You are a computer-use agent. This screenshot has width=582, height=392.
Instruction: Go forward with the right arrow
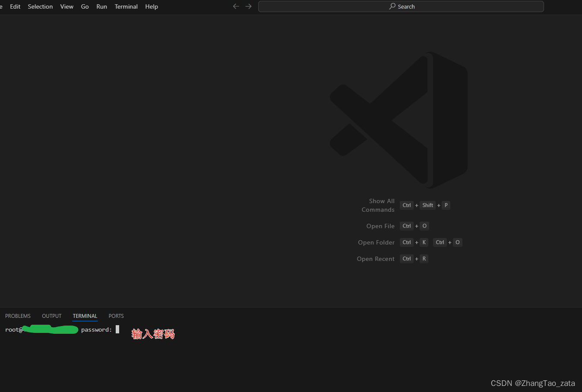248,6
